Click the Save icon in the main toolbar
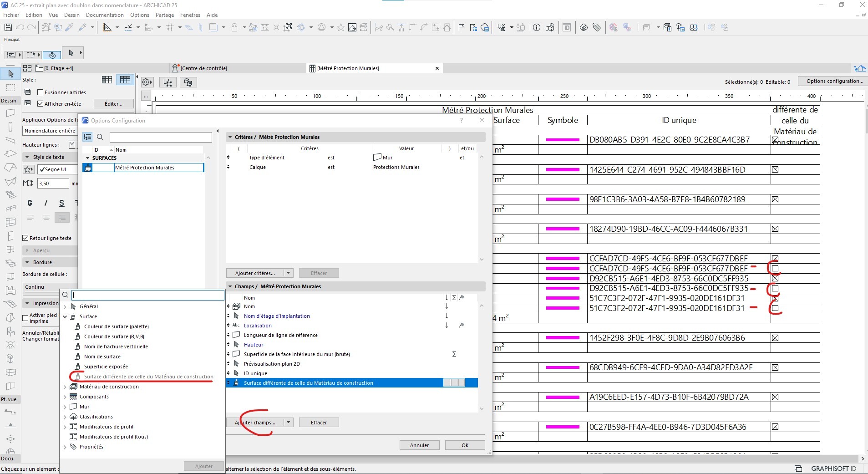 click(8, 27)
